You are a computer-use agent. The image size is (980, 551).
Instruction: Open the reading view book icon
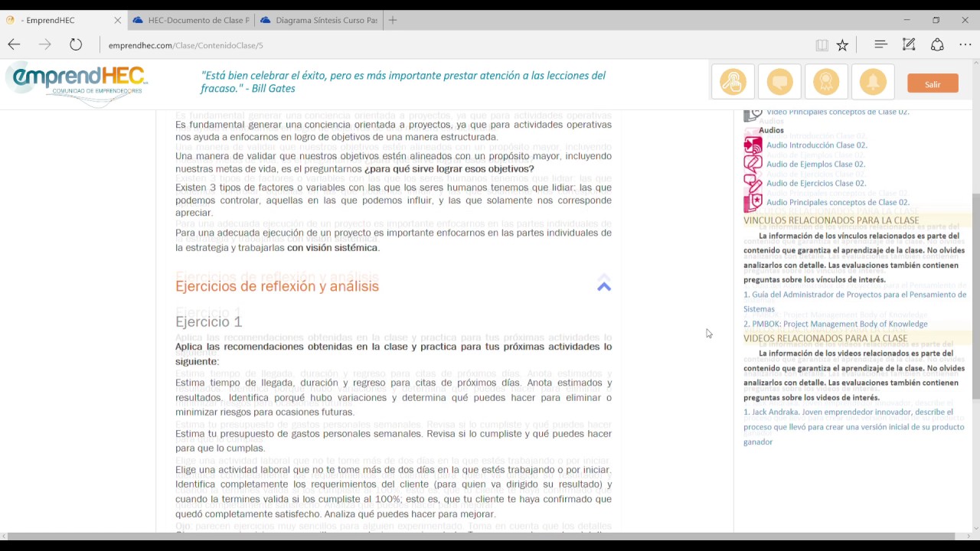point(822,45)
